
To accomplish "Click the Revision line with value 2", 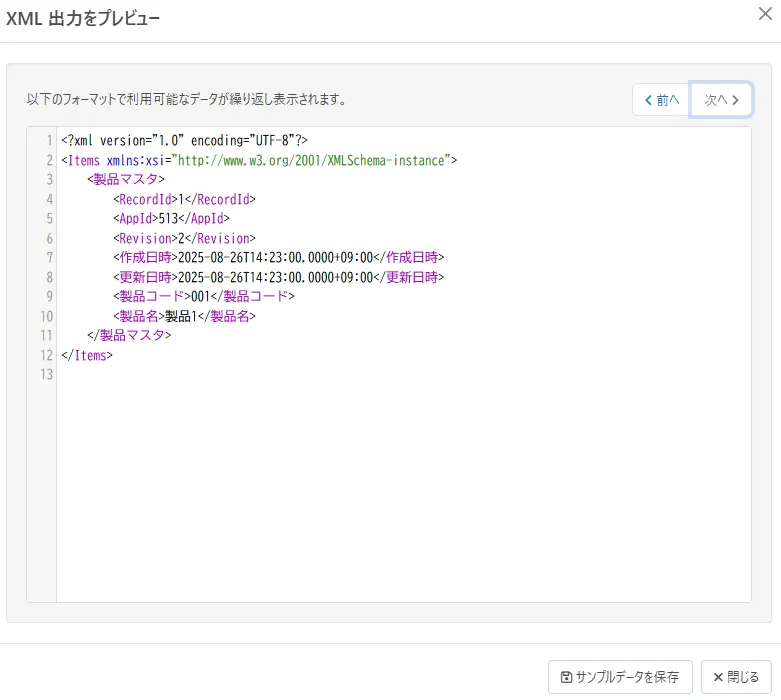I will tap(184, 238).
